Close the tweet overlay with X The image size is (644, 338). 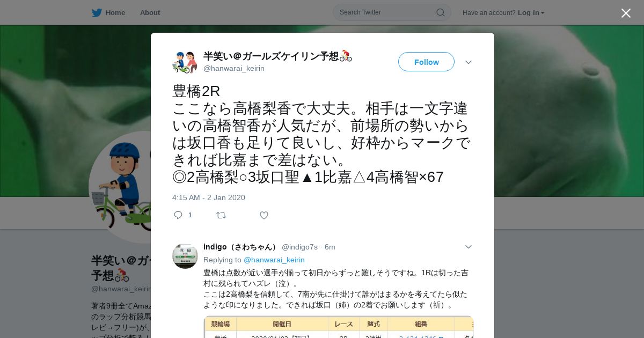click(x=626, y=13)
